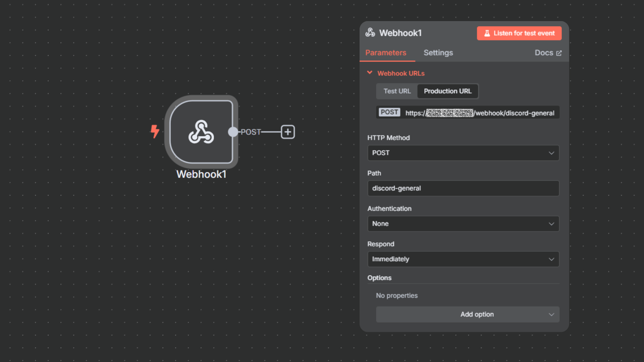Click the webhook icon in panel header

click(x=370, y=33)
